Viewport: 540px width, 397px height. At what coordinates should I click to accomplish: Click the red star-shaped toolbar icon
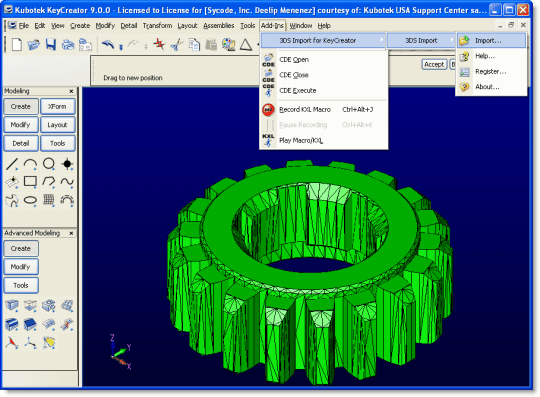tap(159, 44)
